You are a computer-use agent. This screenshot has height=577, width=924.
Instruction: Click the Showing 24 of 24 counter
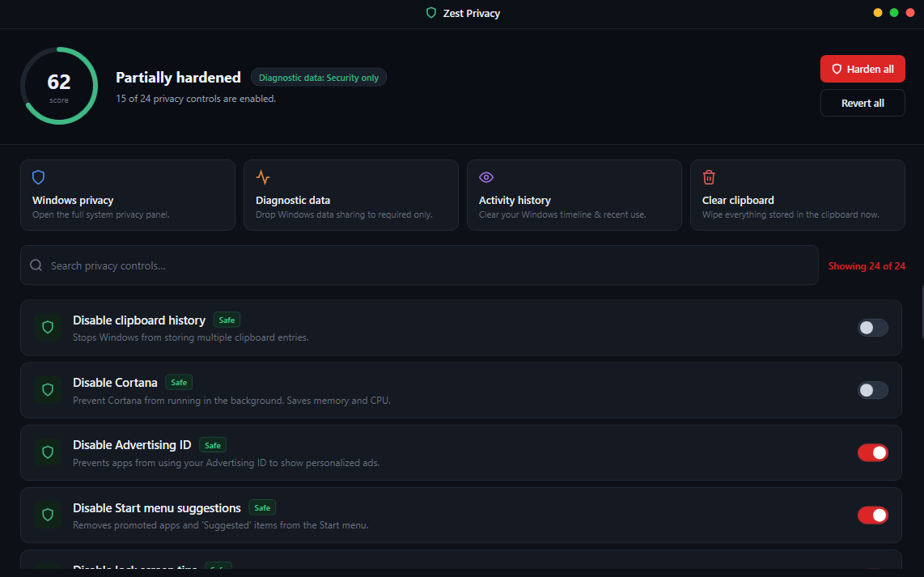[x=867, y=265]
